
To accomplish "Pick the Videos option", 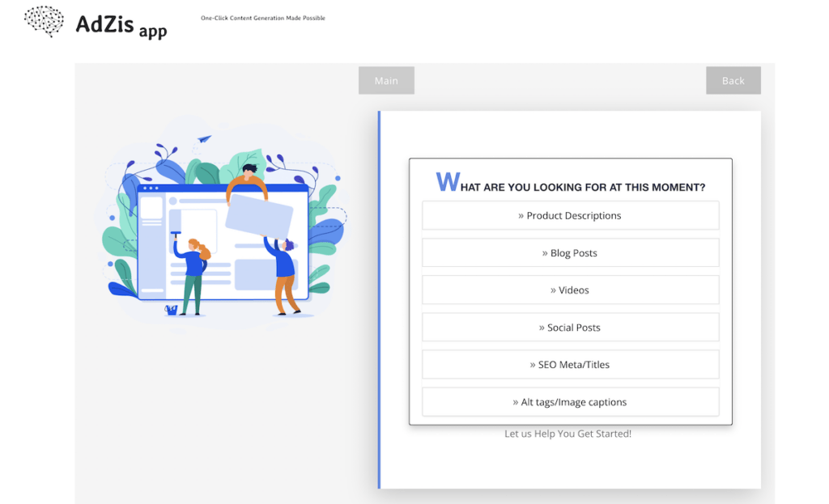I will pos(571,290).
